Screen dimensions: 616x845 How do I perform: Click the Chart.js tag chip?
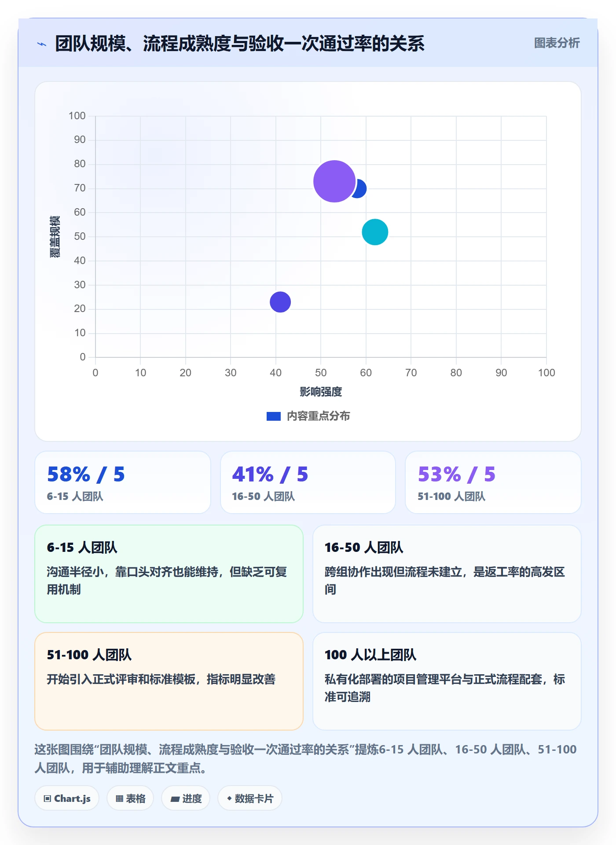pyautogui.click(x=67, y=798)
